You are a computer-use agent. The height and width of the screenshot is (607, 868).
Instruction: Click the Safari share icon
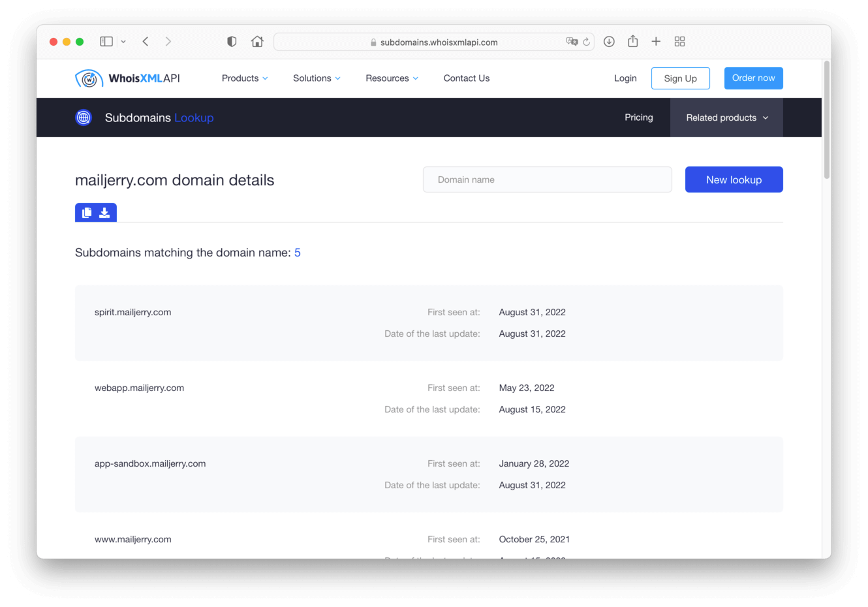[633, 41]
